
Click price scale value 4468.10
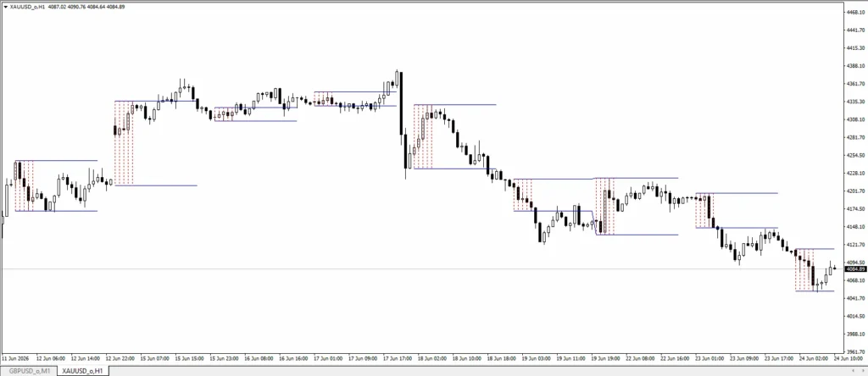click(856, 12)
